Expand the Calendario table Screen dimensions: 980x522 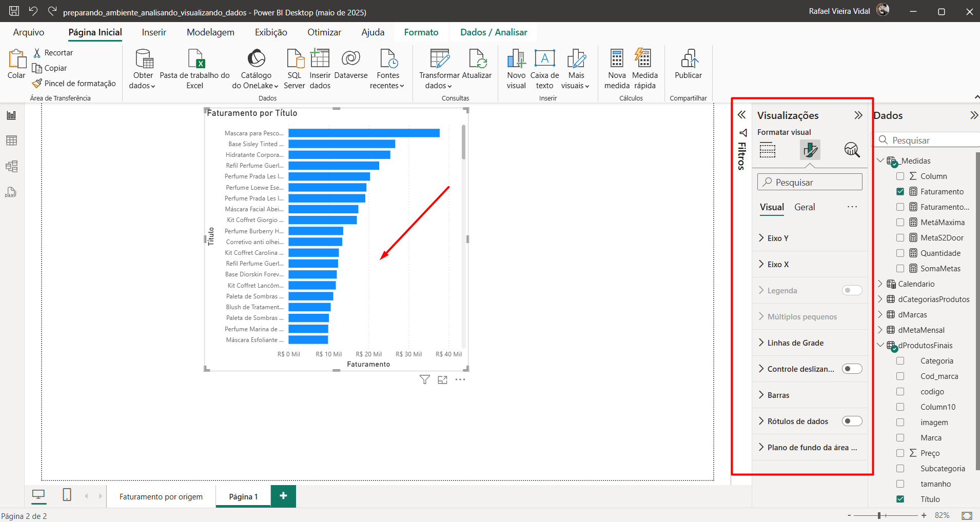(x=880, y=284)
